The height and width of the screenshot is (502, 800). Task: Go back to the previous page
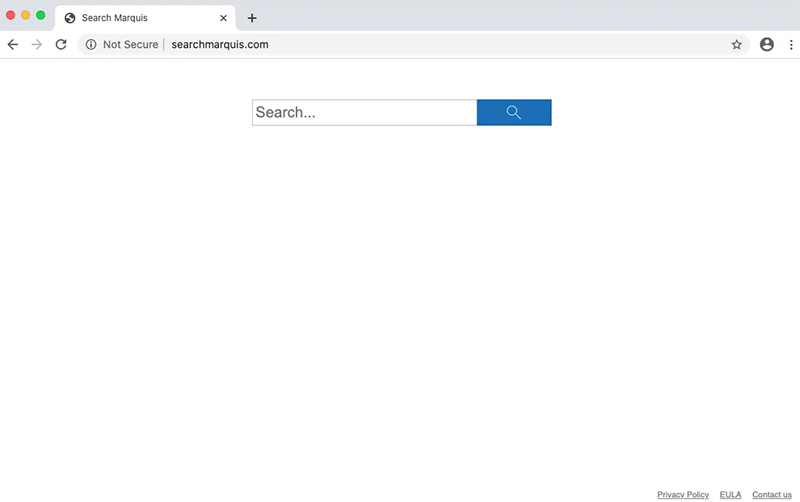tap(13, 44)
